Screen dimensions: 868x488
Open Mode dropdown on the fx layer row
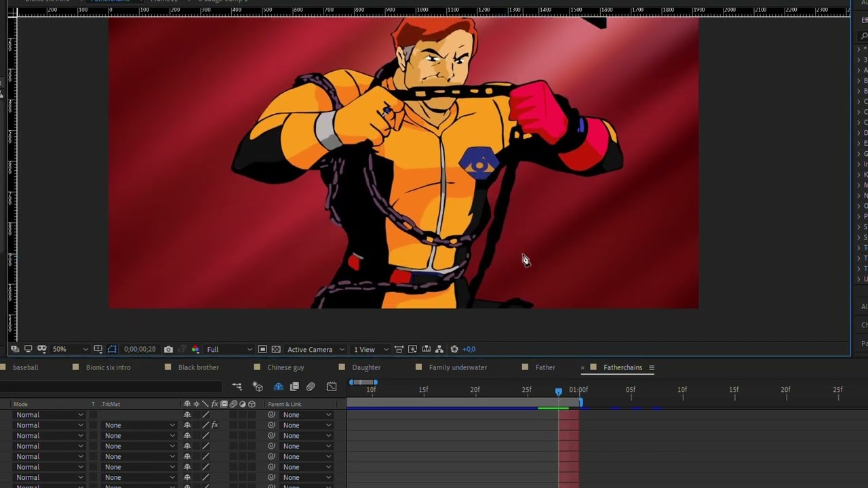(49, 426)
